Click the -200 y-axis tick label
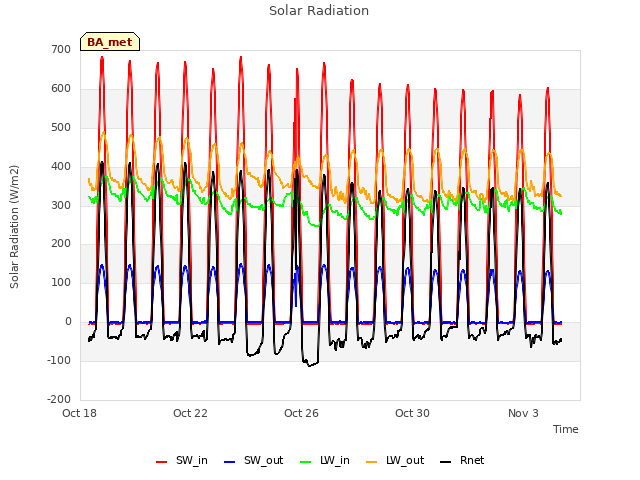The width and height of the screenshot is (640, 480). pos(59,399)
